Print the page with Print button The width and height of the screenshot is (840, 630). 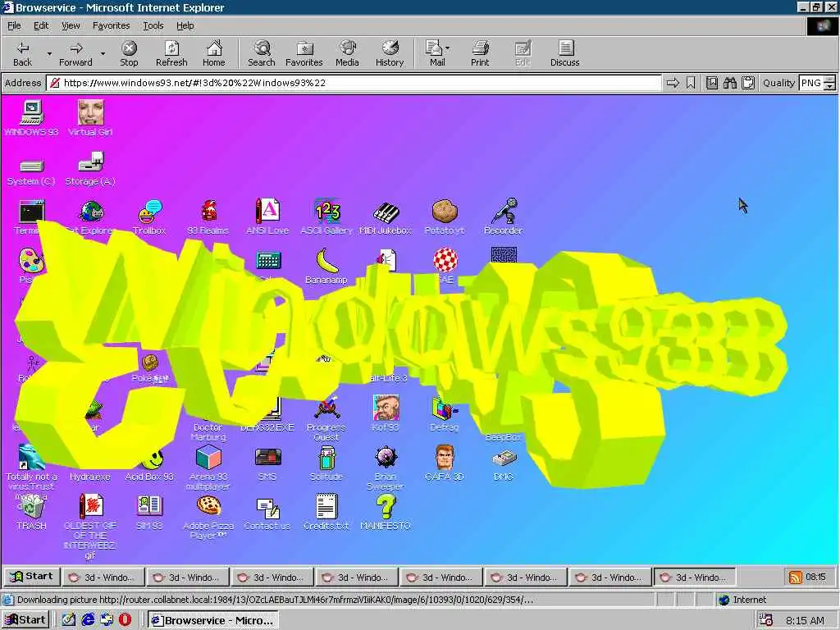[x=480, y=53]
